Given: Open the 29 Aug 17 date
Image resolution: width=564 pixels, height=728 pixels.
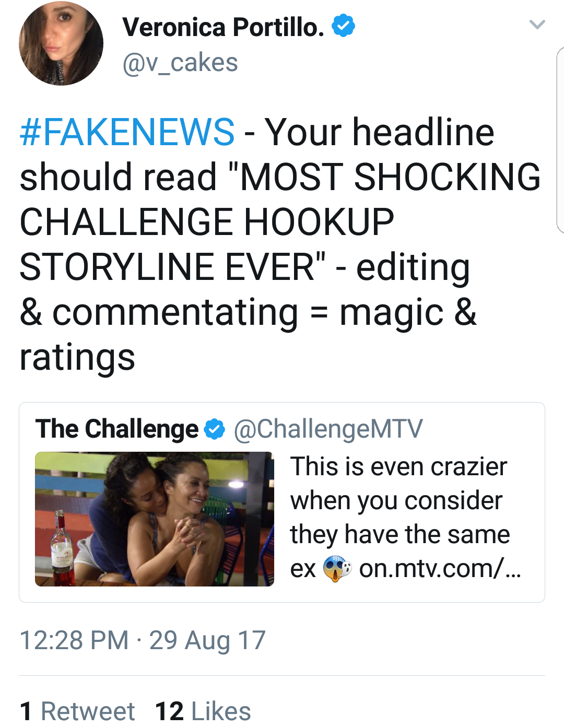Looking at the screenshot, I should [207, 640].
